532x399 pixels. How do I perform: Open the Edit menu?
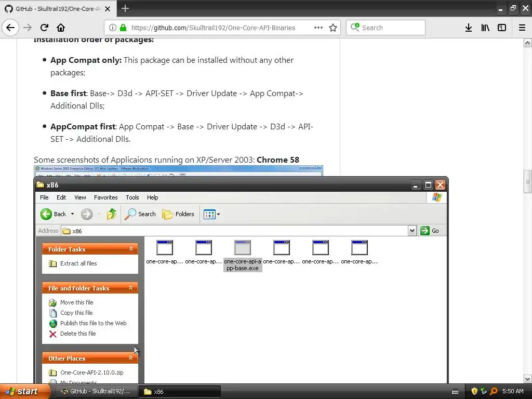click(x=61, y=197)
